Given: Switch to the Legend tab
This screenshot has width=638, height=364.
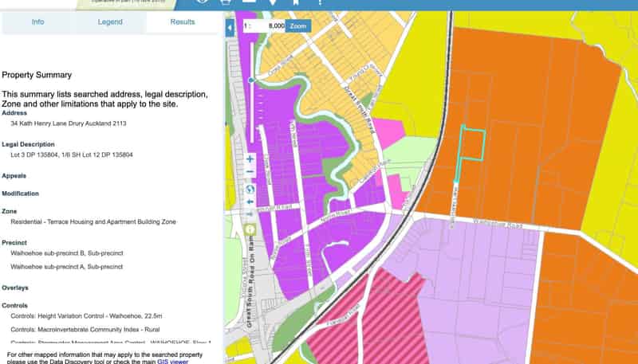Looking at the screenshot, I should coord(110,22).
